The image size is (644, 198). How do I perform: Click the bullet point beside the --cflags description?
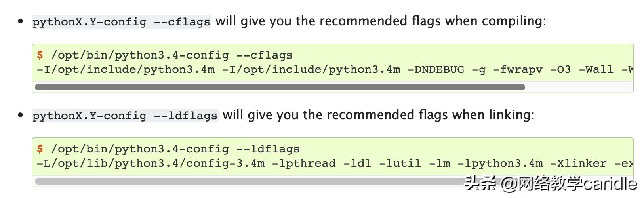[x=21, y=21]
